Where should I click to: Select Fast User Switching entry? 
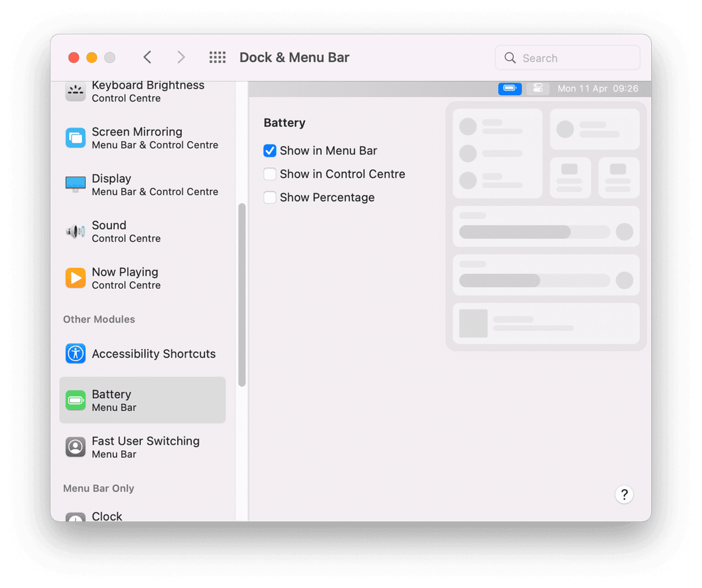tap(143, 447)
